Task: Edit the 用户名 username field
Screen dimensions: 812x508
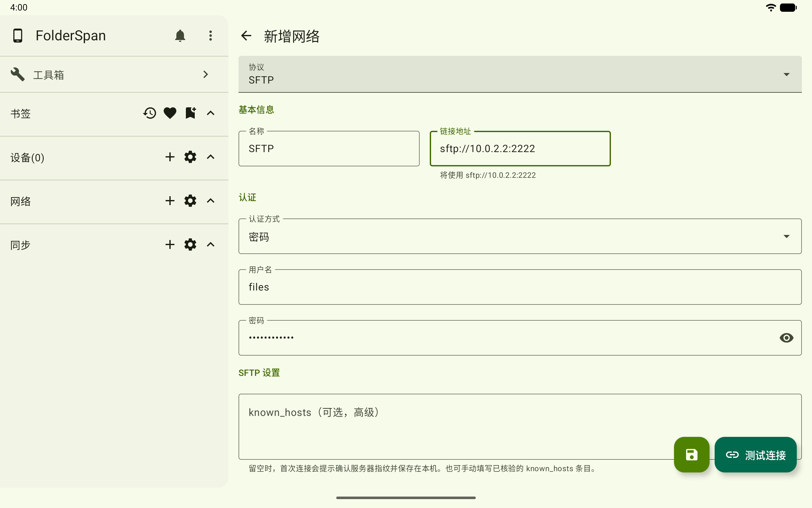Action: pos(520,287)
